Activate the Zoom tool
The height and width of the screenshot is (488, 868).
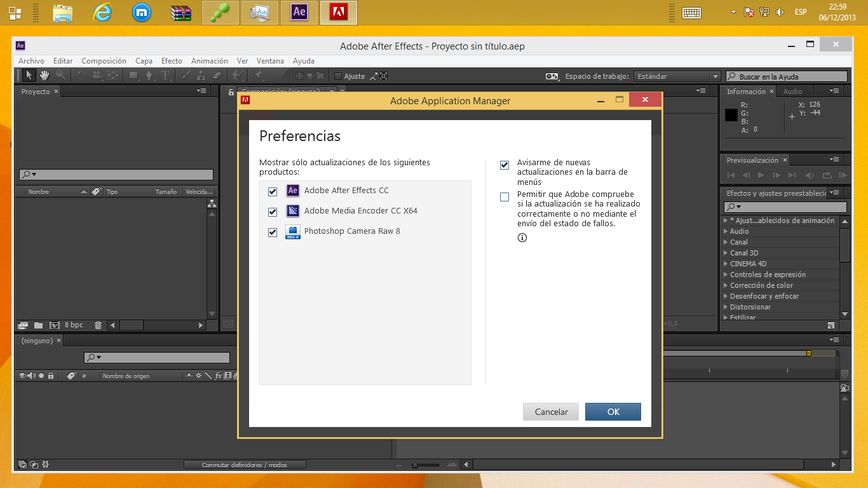point(60,76)
